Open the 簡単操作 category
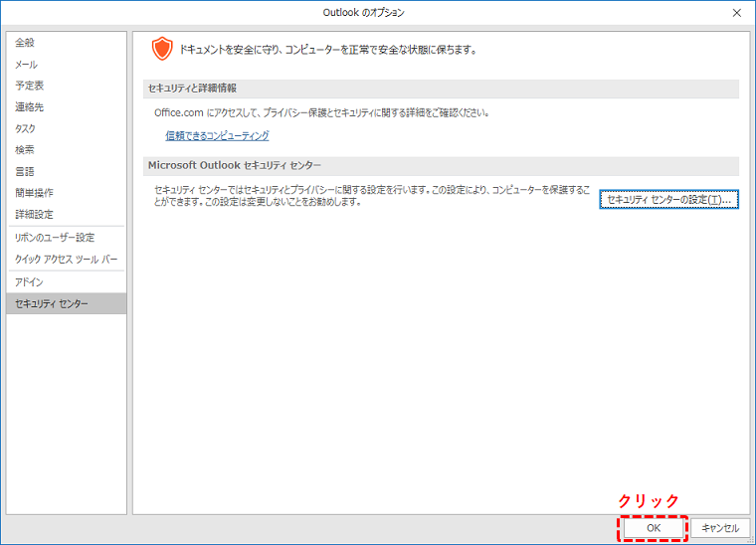 tap(66, 193)
